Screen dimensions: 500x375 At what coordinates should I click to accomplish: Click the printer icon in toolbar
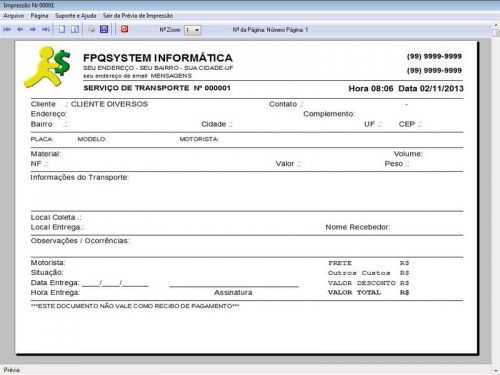tap(91, 29)
